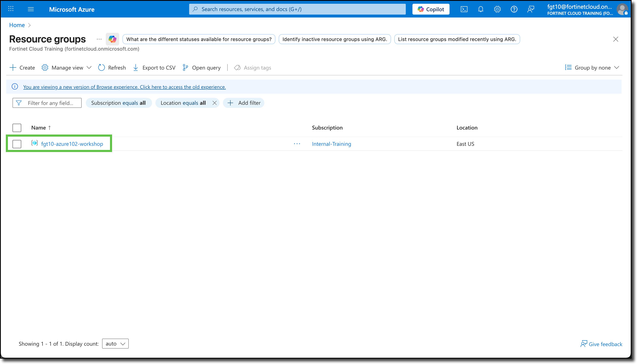Open the Cloud Shell terminal
The width and height of the screenshot is (637, 364).
464,9
